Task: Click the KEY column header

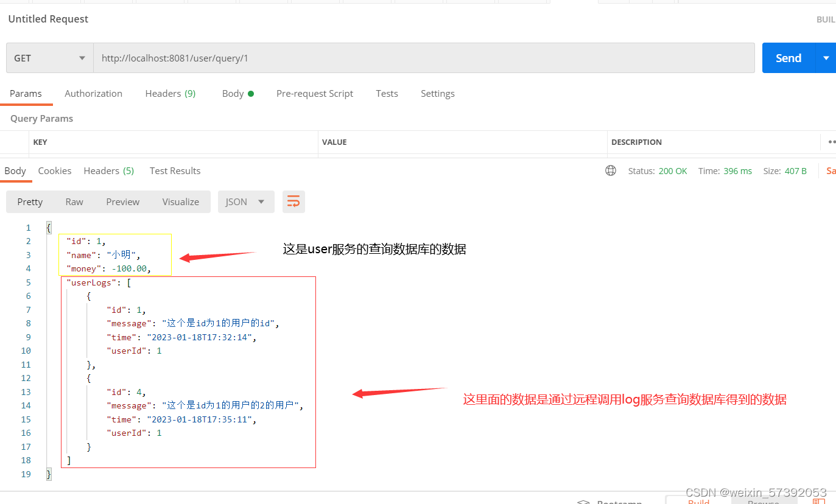Action: [x=40, y=142]
